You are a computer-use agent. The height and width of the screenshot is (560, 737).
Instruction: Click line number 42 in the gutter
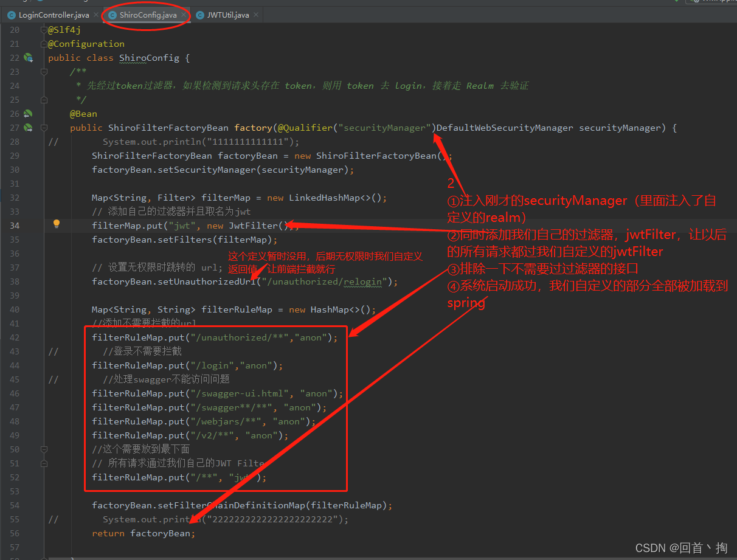click(x=14, y=337)
